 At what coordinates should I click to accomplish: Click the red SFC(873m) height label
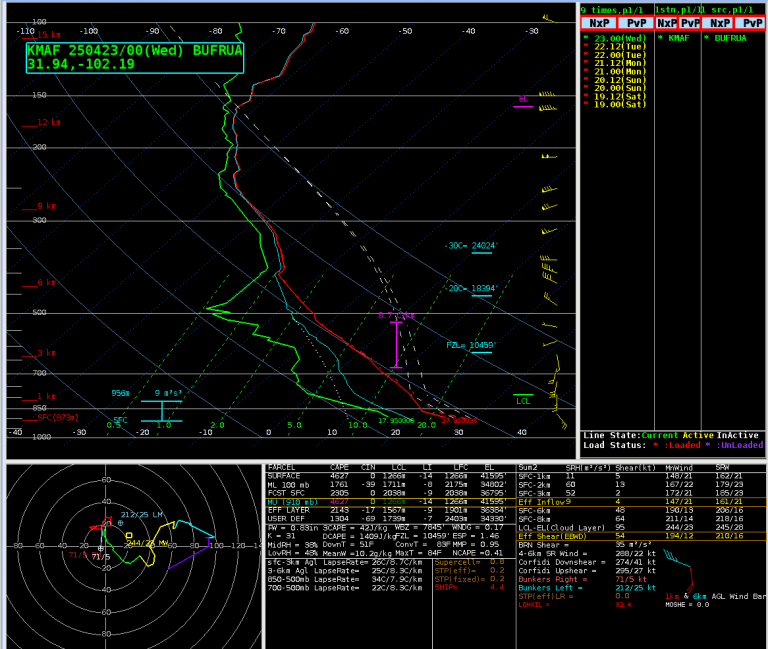pos(57,417)
